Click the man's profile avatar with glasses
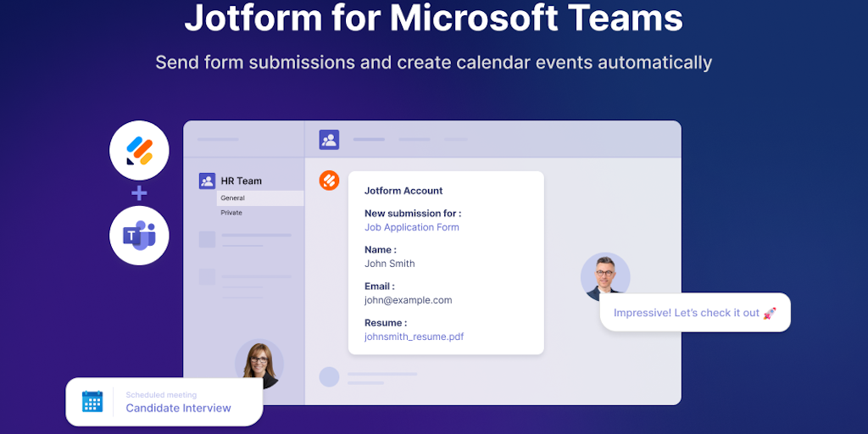Viewport: 868px width, 434px height. coord(605,277)
